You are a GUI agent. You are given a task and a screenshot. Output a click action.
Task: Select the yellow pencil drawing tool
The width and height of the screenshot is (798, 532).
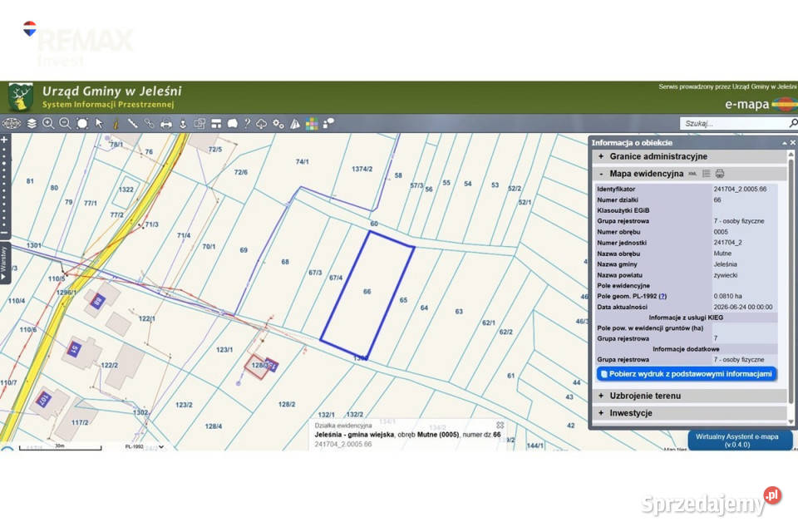point(116,123)
